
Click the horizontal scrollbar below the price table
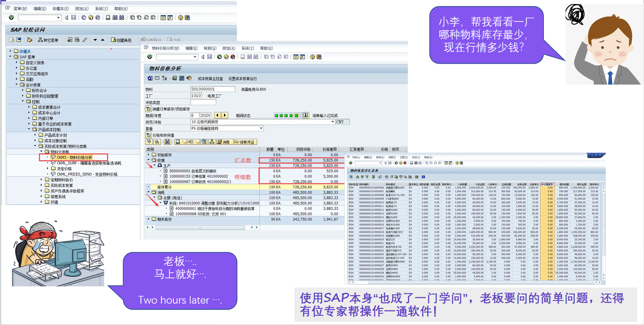[x=200, y=228]
